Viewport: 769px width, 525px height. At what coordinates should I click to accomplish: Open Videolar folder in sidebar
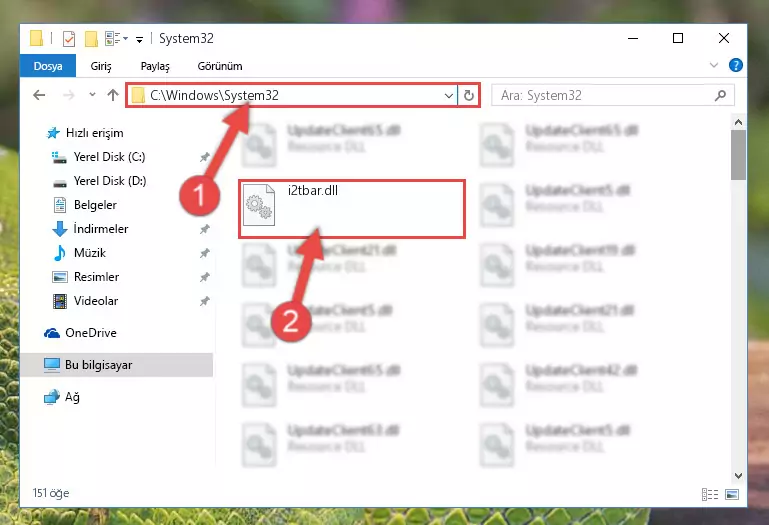tap(96, 301)
